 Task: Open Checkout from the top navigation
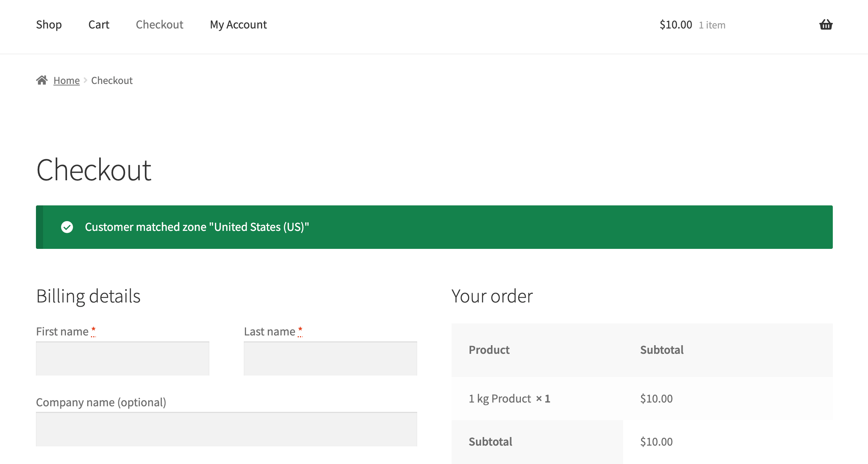pos(160,24)
